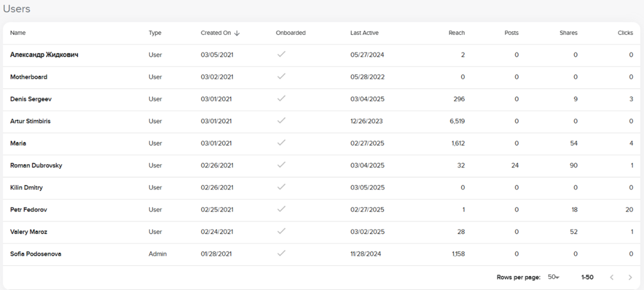Sort table by Last Active column
Image resolution: width=644 pixels, height=290 pixels.
(364, 33)
